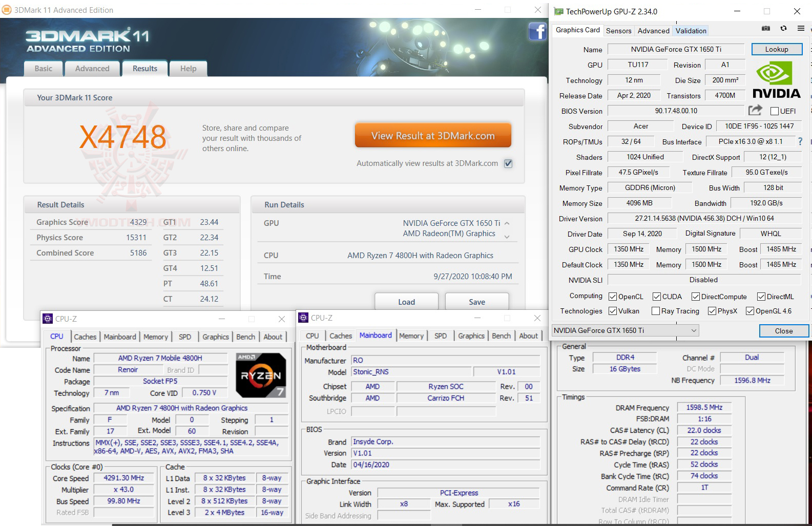The image size is (812, 526).
Task: Toggle the OpenGL 4.6 checkbox
Action: click(750, 311)
